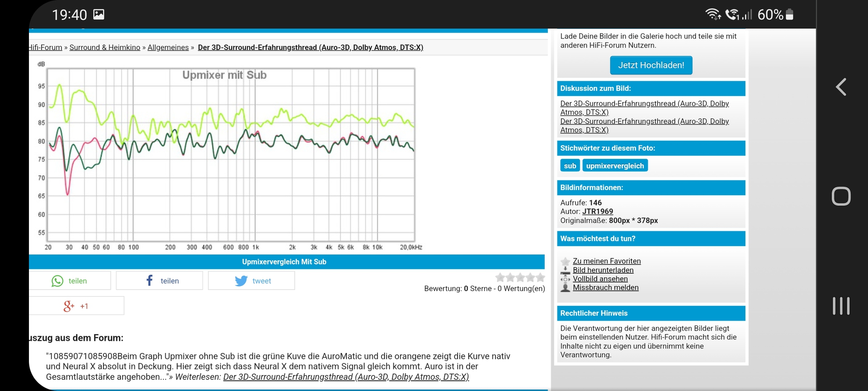
Task: Rate image with the fifth star
Action: tap(540, 277)
